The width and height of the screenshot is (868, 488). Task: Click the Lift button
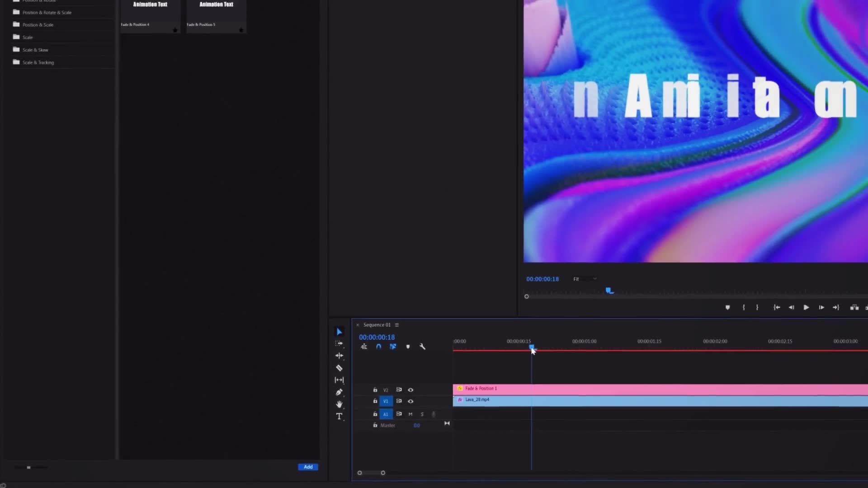click(854, 308)
